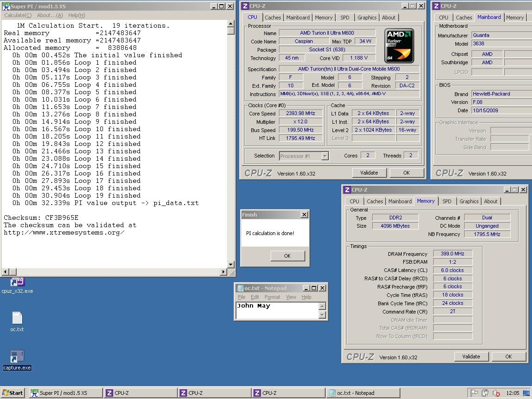Minimize the Notepad window
This screenshot has width=532, height=399.
tap(306, 288)
